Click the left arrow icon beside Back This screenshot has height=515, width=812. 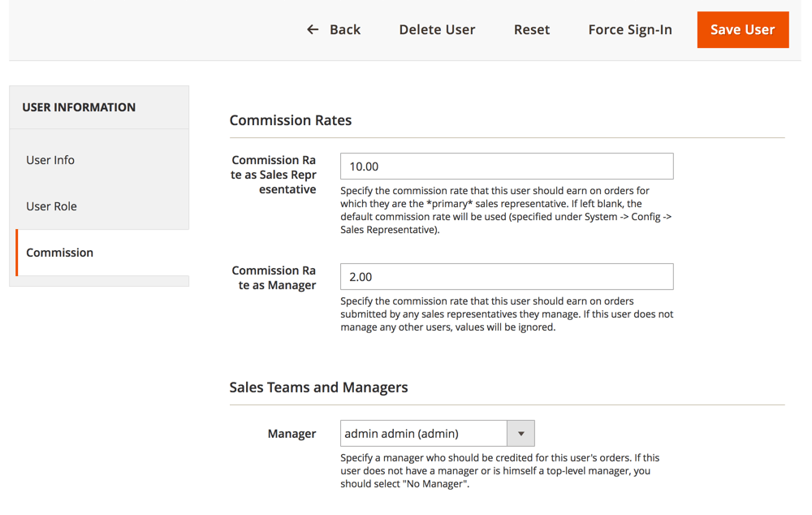point(313,30)
